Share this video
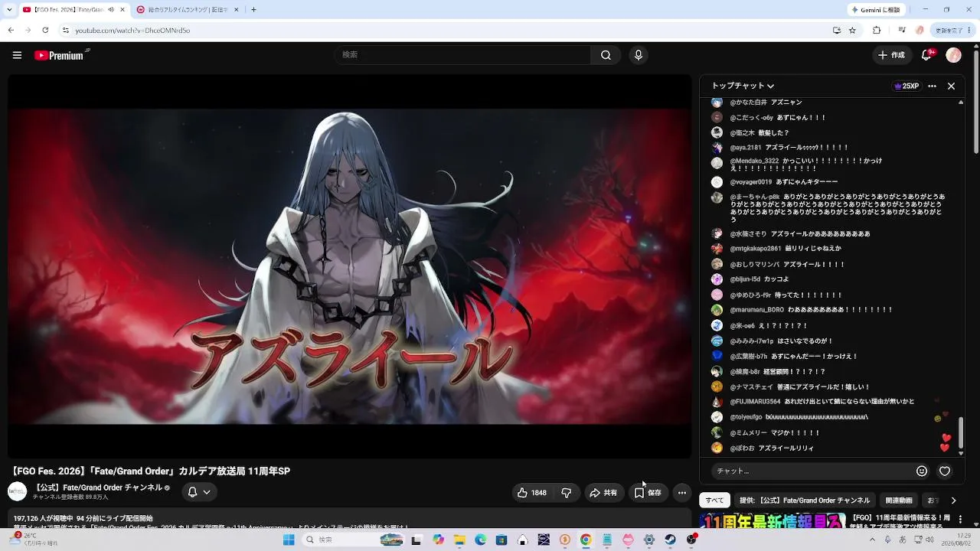Viewport: 980px width, 551px height. pos(603,493)
